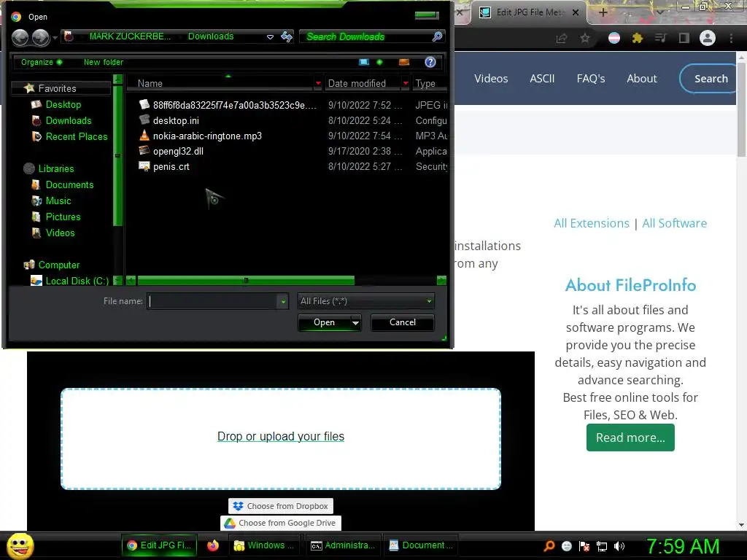Click the smiley Start button on taskbar
Image resolution: width=747 pixels, height=560 pixels.
pyautogui.click(x=20, y=545)
